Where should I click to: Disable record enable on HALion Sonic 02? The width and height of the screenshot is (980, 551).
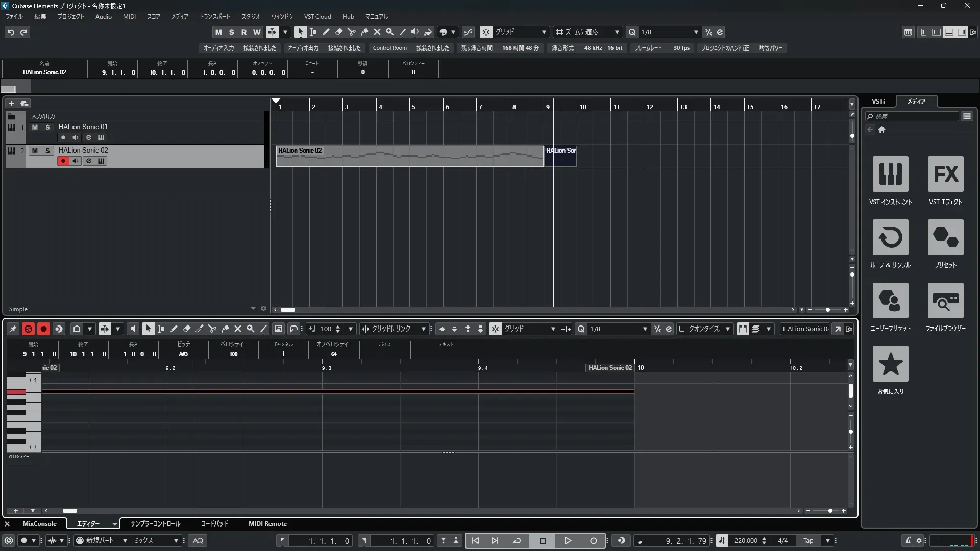[63, 161]
